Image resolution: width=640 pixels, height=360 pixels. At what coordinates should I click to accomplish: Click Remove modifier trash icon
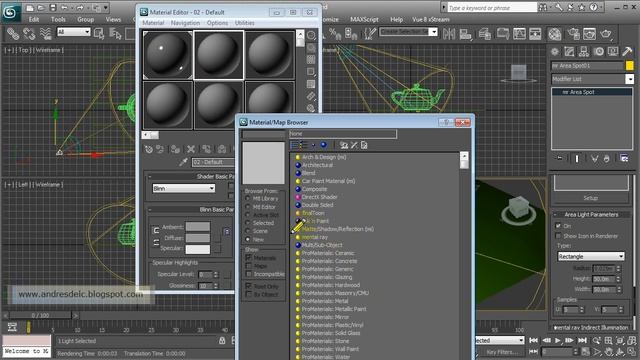pos(607,158)
